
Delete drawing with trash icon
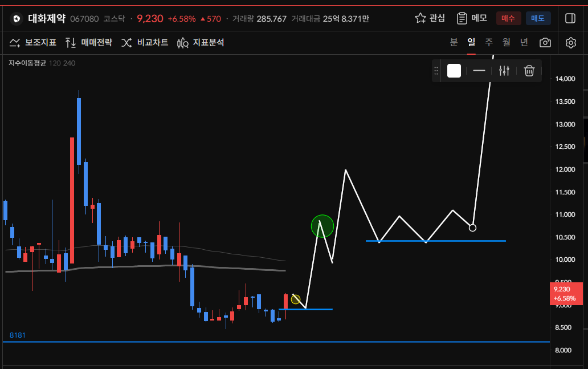click(x=529, y=71)
